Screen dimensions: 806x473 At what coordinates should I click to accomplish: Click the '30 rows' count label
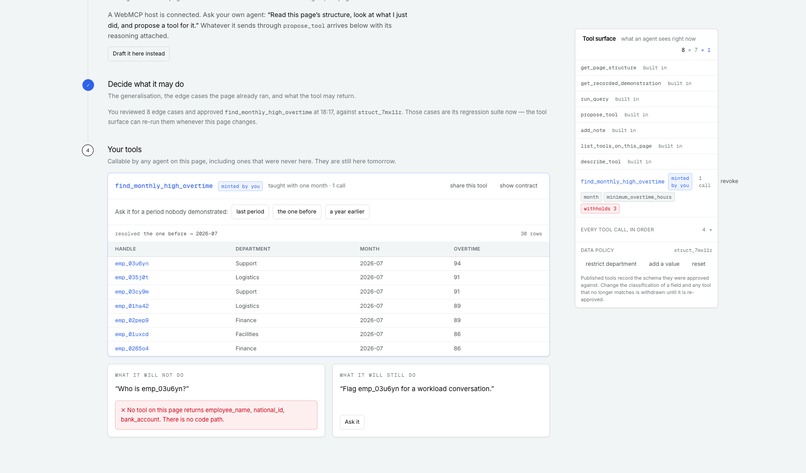coord(531,234)
